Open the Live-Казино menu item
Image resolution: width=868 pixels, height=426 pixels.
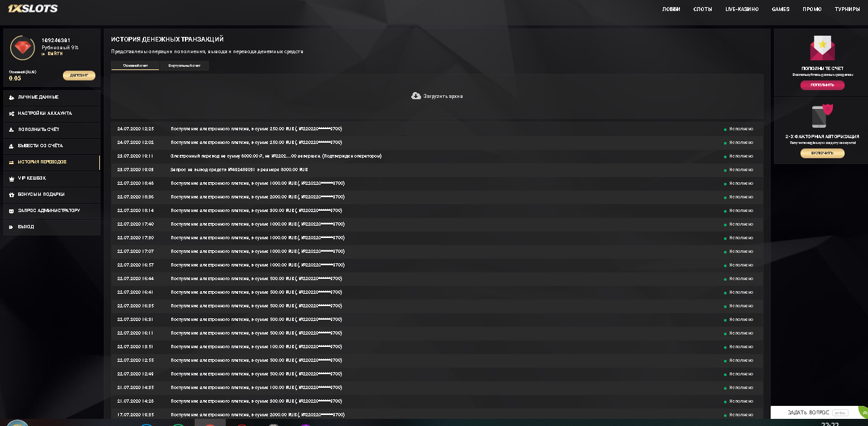point(741,10)
